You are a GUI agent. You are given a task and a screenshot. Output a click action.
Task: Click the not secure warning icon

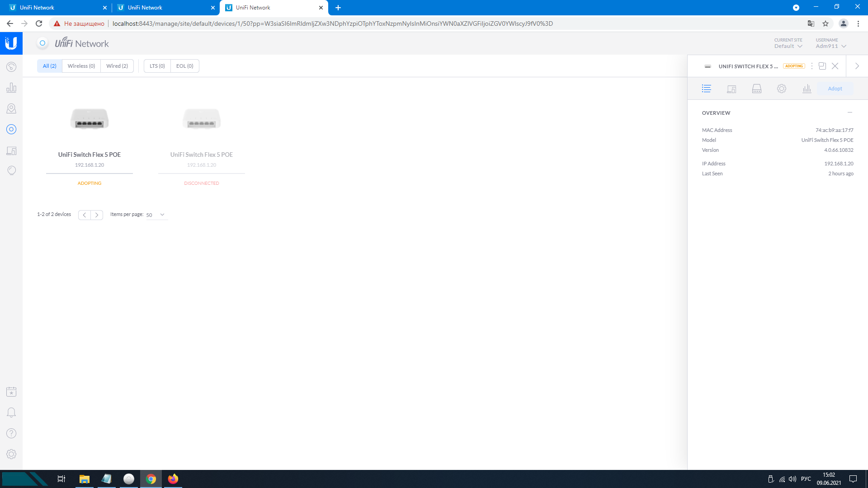point(57,23)
